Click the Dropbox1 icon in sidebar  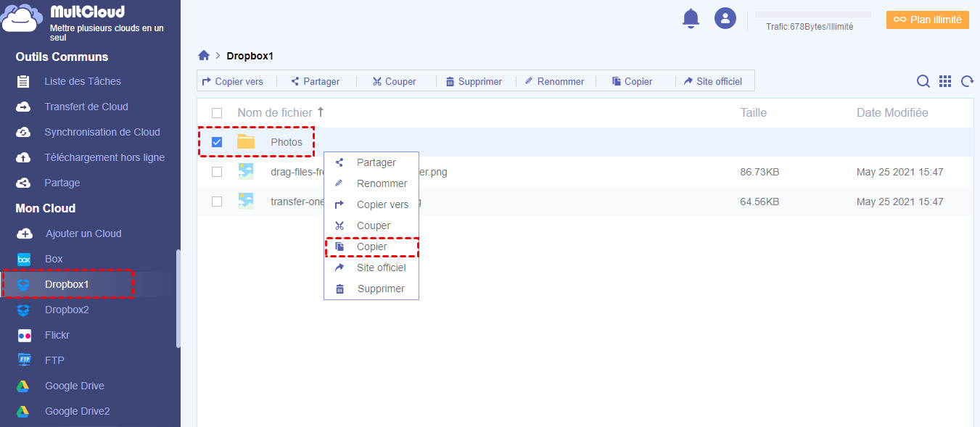coord(23,284)
